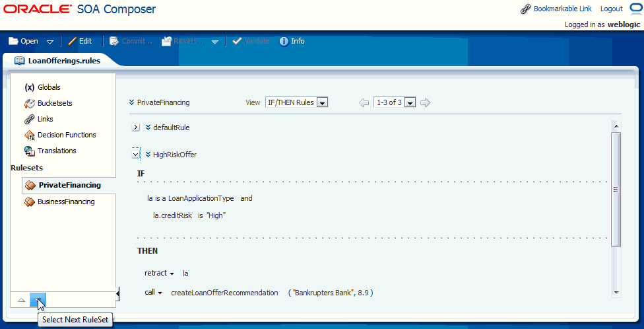
Task: Open the Info button
Action: click(x=292, y=41)
